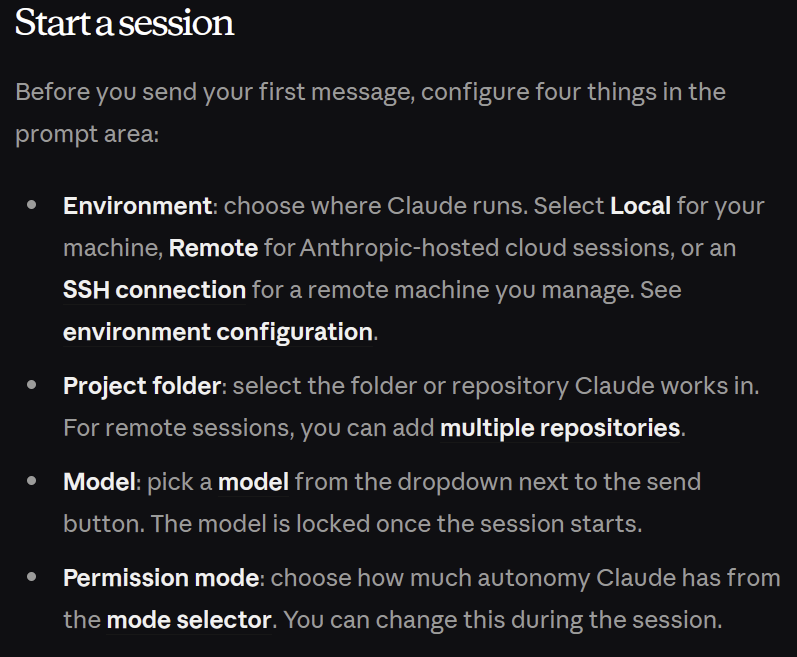
Task: Click the Start a session heading
Action: point(124,24)
